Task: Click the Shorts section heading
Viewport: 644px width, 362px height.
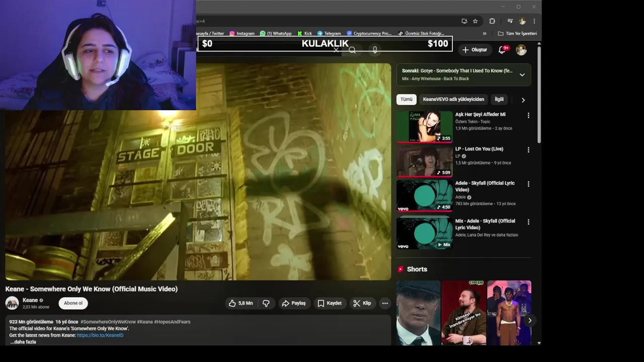Action: pyautogui.click(x=417, y=269)
